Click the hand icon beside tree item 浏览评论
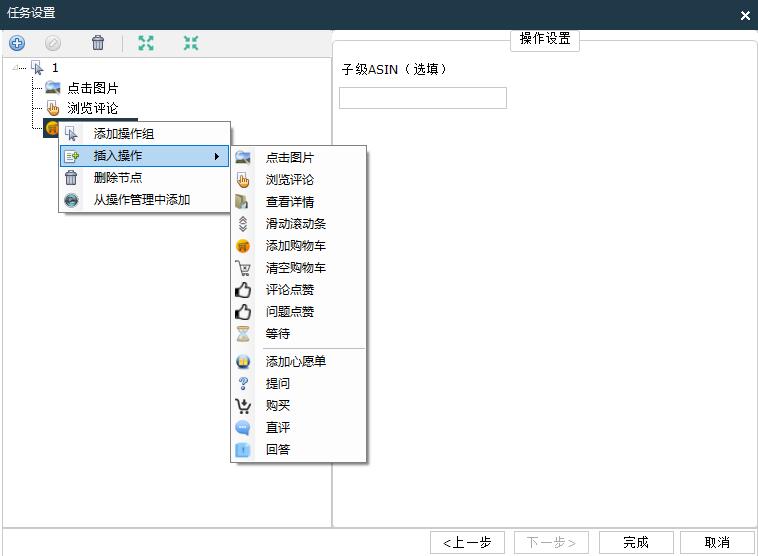 [53, 108]
